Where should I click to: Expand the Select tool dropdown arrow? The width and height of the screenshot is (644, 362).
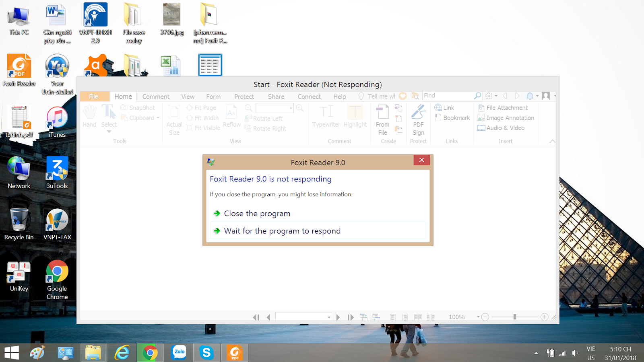[x=109, y=132]
